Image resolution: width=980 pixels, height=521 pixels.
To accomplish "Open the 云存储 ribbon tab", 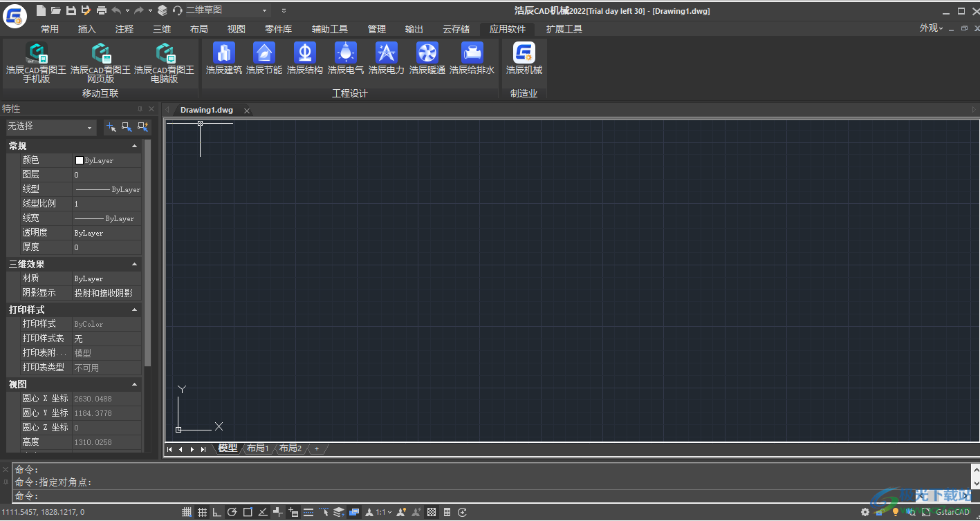I will [x=456, y=29].
